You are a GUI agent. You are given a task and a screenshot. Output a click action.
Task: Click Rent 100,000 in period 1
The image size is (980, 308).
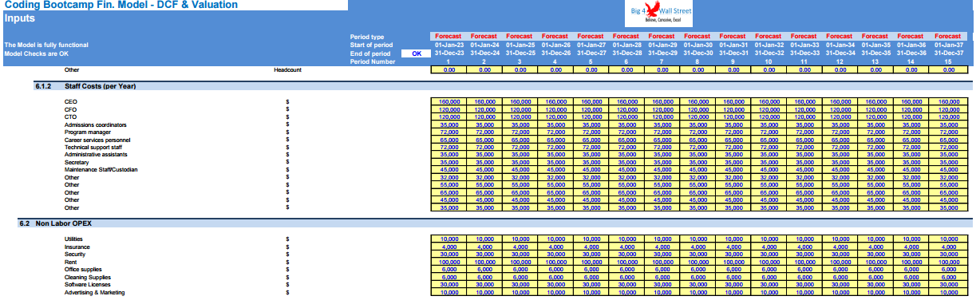pos(449,263)
